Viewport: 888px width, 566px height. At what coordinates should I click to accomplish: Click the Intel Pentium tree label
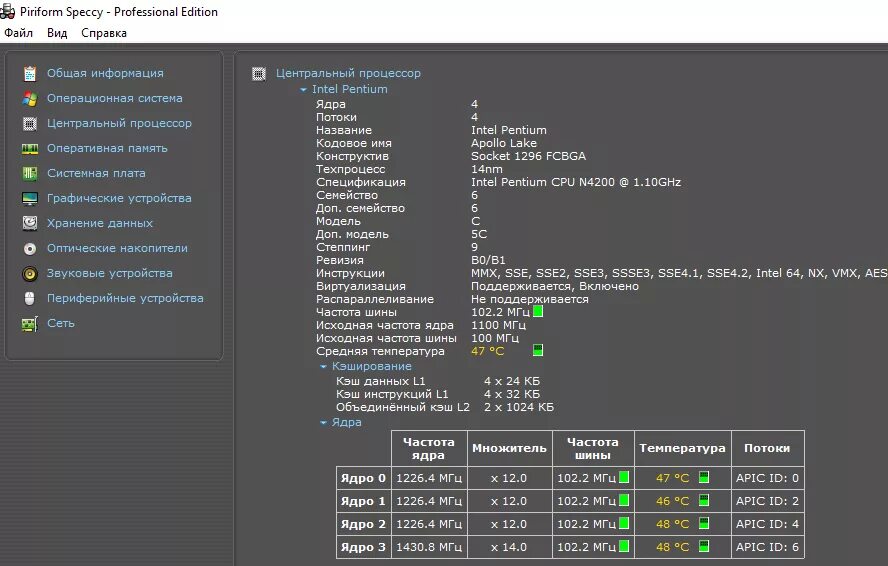(349, 89)
